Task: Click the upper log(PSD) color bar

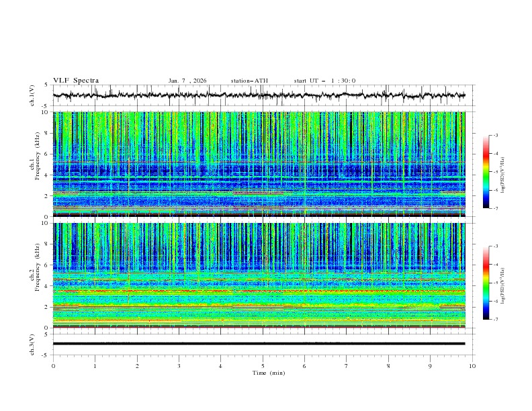Action: coord(486,171)
